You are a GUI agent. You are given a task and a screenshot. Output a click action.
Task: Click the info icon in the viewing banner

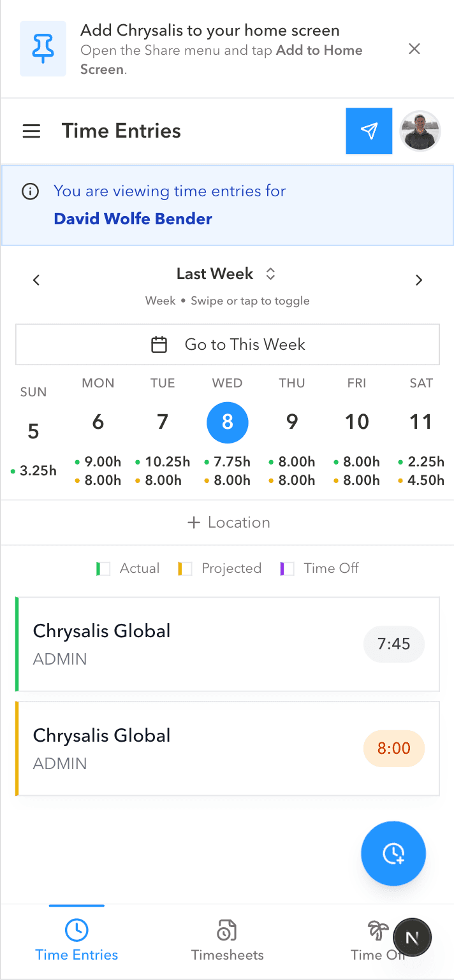click(30, 191)
